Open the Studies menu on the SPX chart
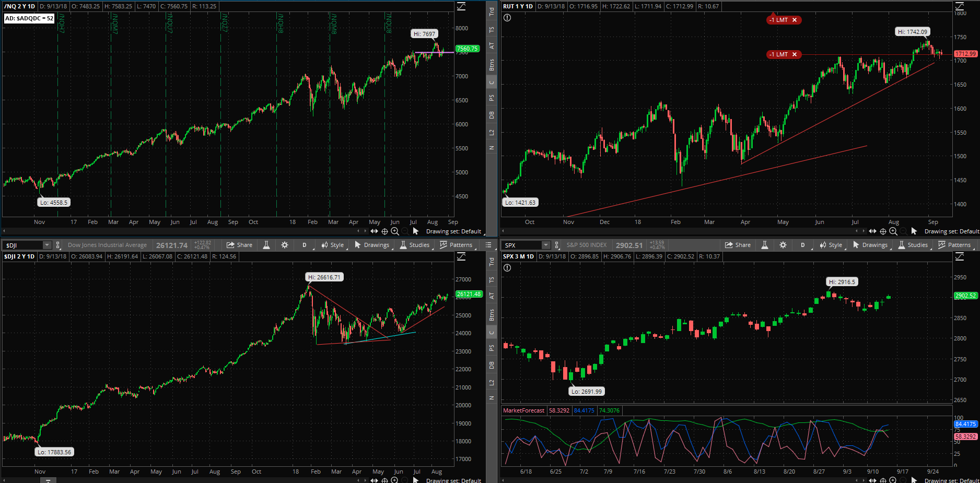The image size is (980, 483). (913, 245)
